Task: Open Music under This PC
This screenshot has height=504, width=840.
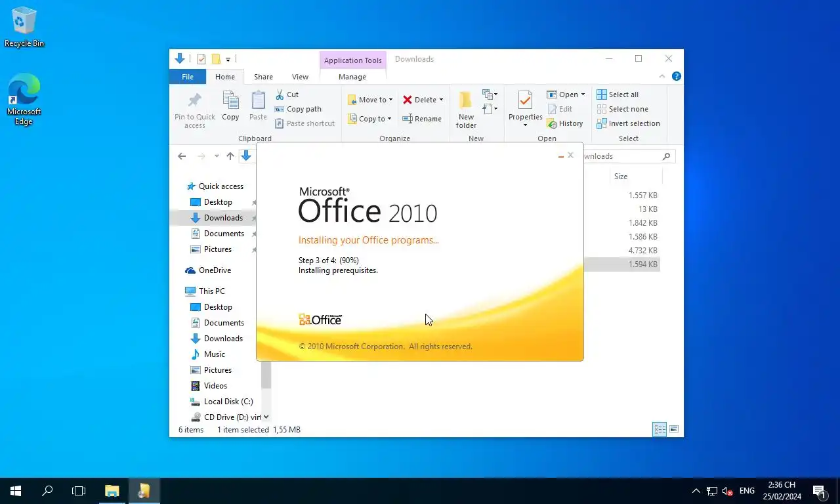Action: [x=214, y=354]
